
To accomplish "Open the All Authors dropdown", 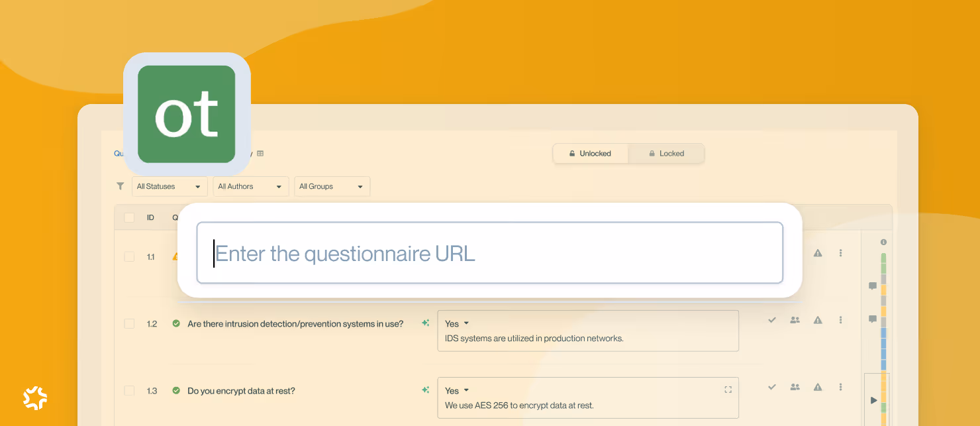I will tap(251, 186).
